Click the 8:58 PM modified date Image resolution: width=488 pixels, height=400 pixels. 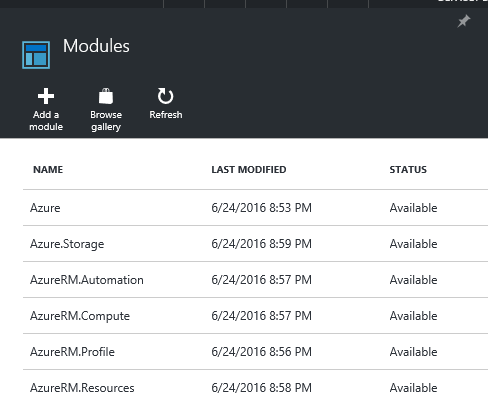(261, 388)
